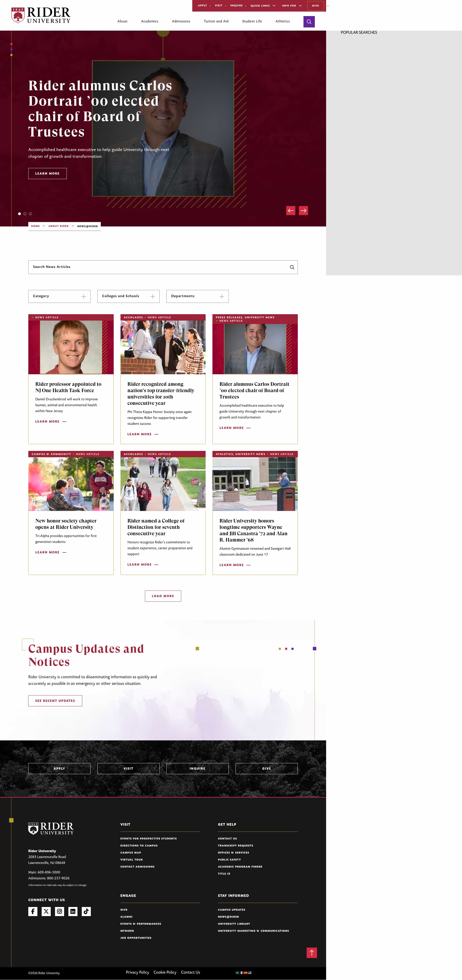Viewport: 462px width, 980px height.
Task: Expand the Departments filter
Action: click(197, 296)
